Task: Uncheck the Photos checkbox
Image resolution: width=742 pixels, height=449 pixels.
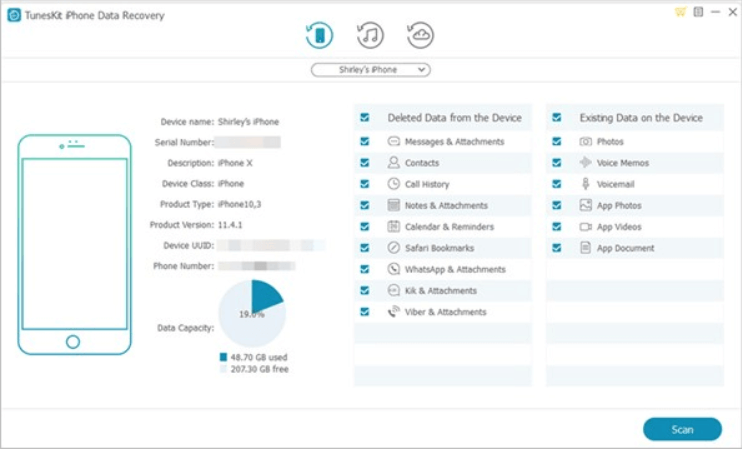Action: [557, 142]
